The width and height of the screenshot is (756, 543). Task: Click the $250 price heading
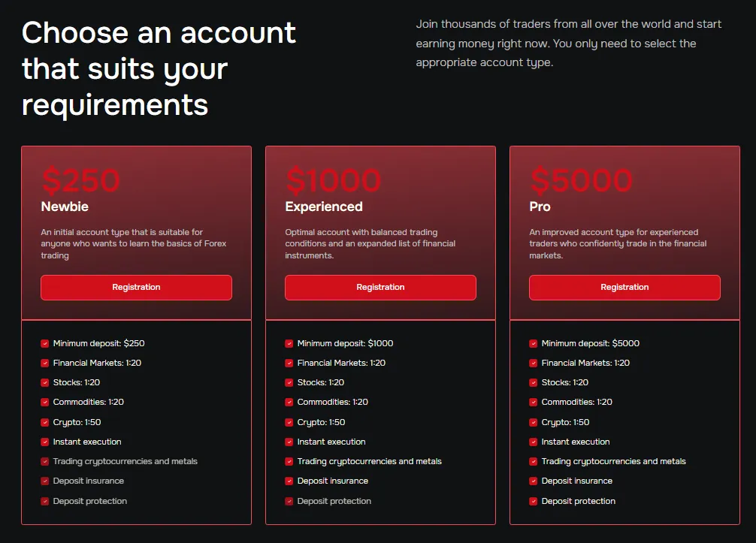coord(81,181)
